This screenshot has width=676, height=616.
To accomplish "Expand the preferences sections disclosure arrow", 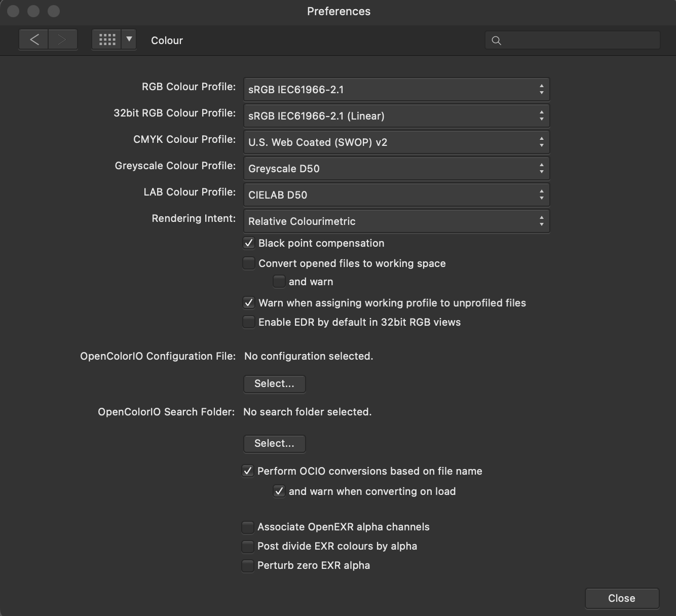I will (x=129, y=39).
